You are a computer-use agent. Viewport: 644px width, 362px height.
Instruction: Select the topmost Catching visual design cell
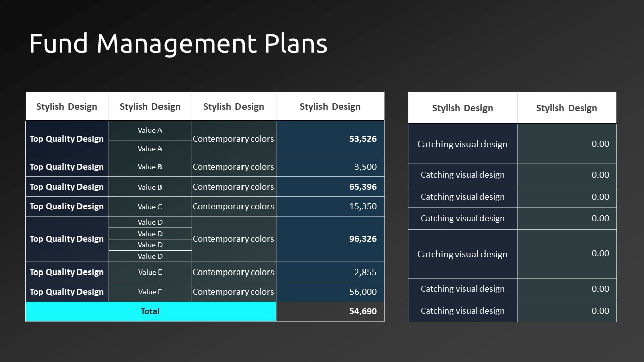coord(462,144)
